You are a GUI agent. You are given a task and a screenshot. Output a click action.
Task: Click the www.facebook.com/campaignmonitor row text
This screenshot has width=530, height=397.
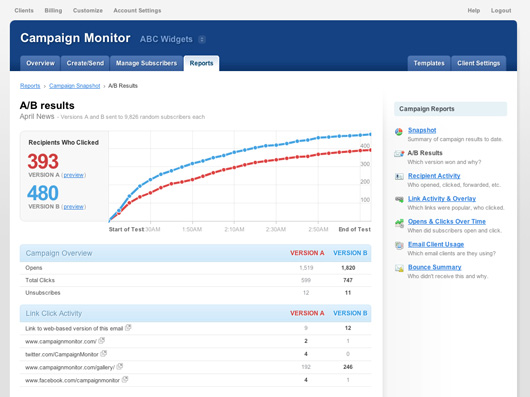72,380
